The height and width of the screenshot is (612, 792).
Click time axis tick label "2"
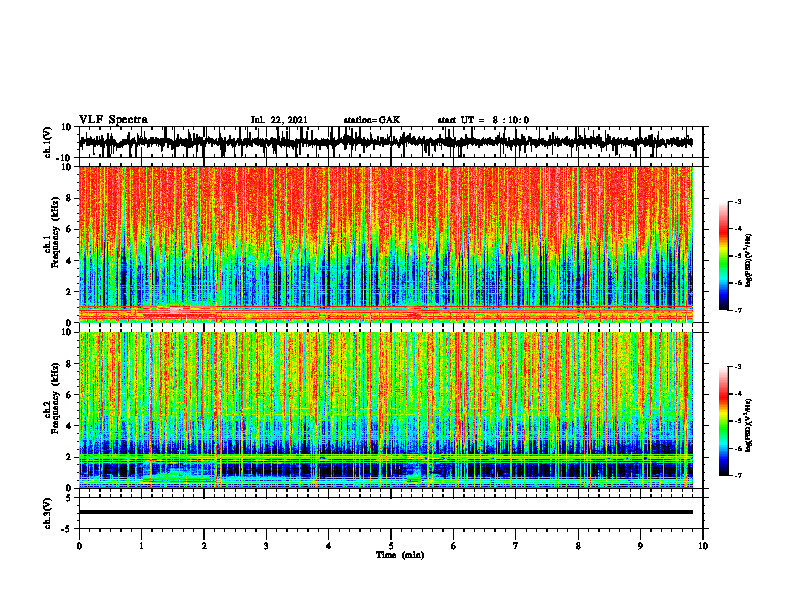click(204, 546)
